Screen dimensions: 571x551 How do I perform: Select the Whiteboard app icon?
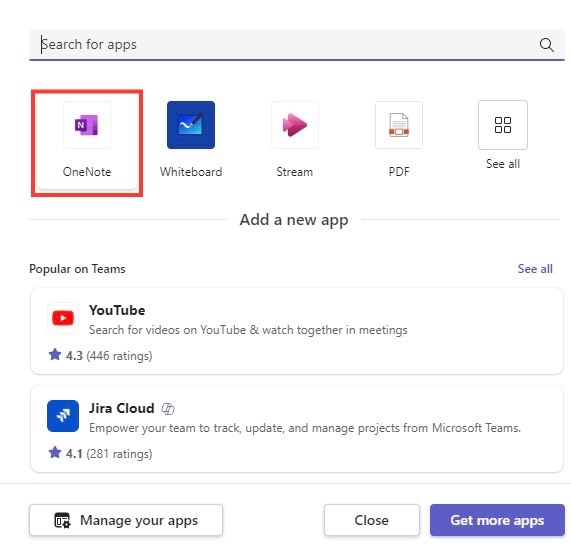191,125
